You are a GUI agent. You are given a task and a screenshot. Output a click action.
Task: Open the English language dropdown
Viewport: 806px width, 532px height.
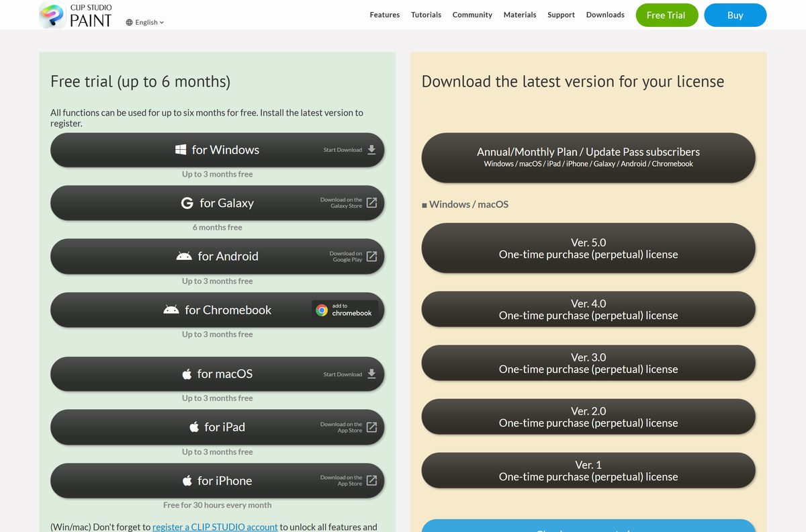(x=145, y=22)
